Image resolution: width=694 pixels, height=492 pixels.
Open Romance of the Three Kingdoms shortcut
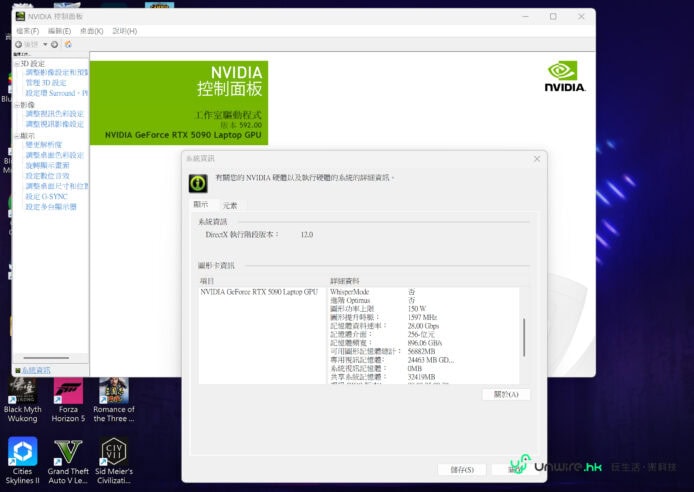click(x=114, y=400)
